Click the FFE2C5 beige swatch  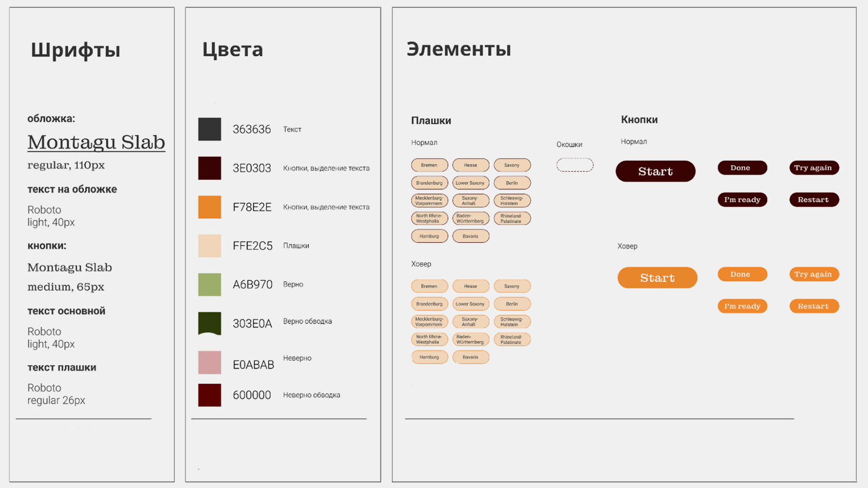point(210,246)
